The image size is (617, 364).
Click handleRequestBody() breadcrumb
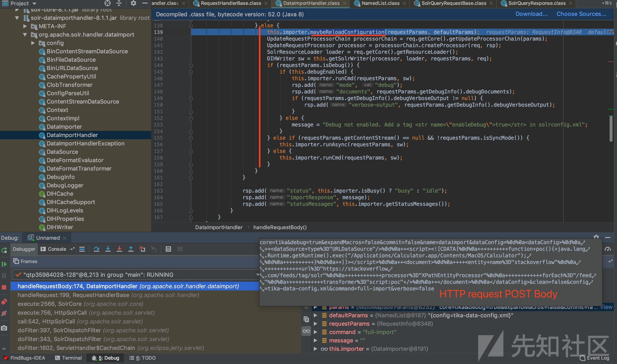tap(280, 227)
